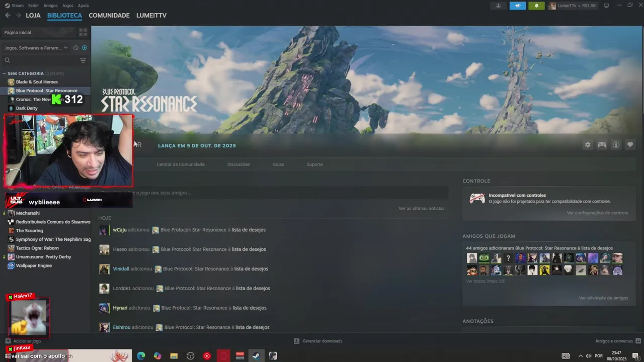
Task: Open wCaju's profile name in activity
Action: 120,230
